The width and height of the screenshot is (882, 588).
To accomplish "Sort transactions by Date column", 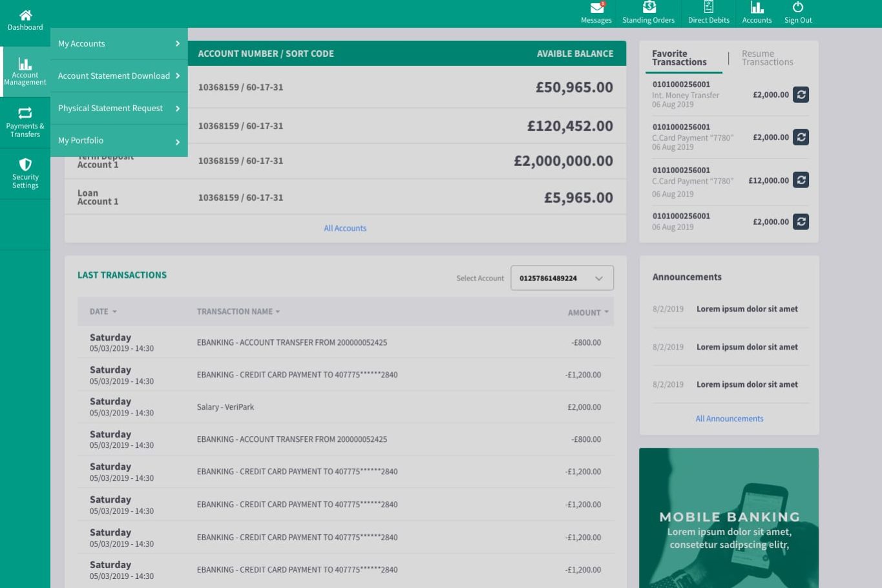I will click(x=103, y=312).
